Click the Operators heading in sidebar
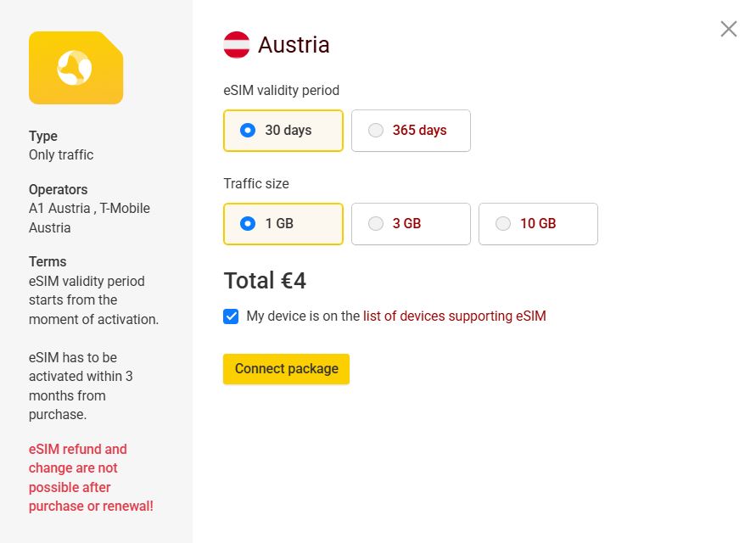This screenshot has height=543, width=756. coord(58,189)
